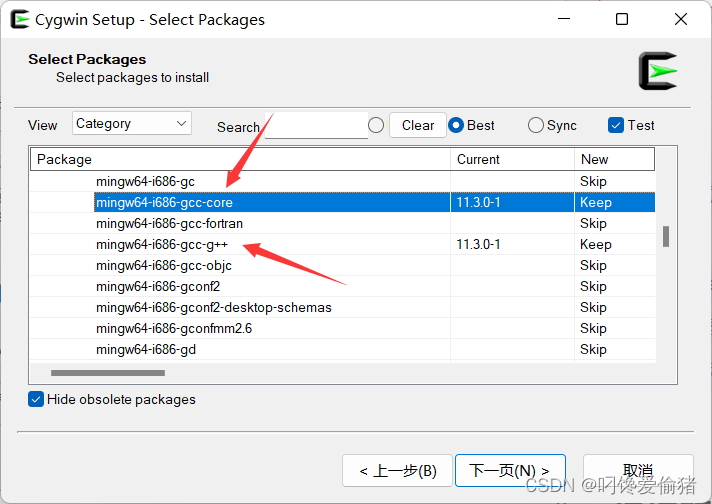Select the mingw64-i686-gcc-core package row

[x=343, y=203]
